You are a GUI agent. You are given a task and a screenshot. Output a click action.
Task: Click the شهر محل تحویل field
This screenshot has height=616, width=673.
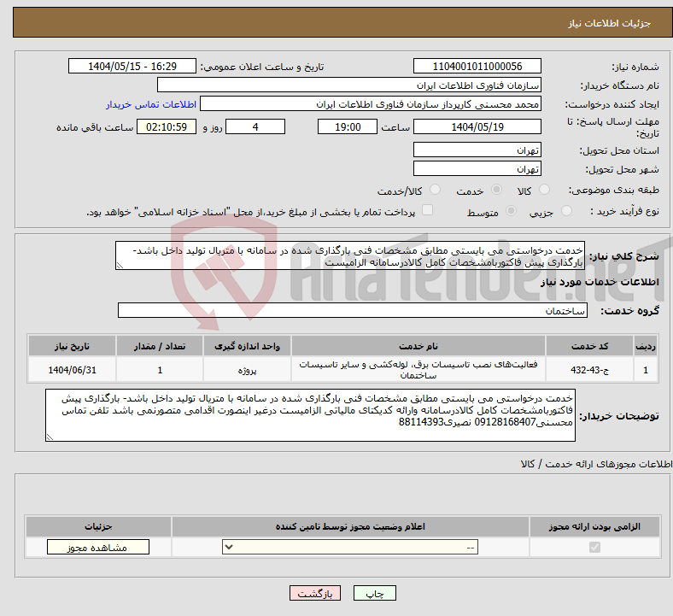[x=477, y=168]
